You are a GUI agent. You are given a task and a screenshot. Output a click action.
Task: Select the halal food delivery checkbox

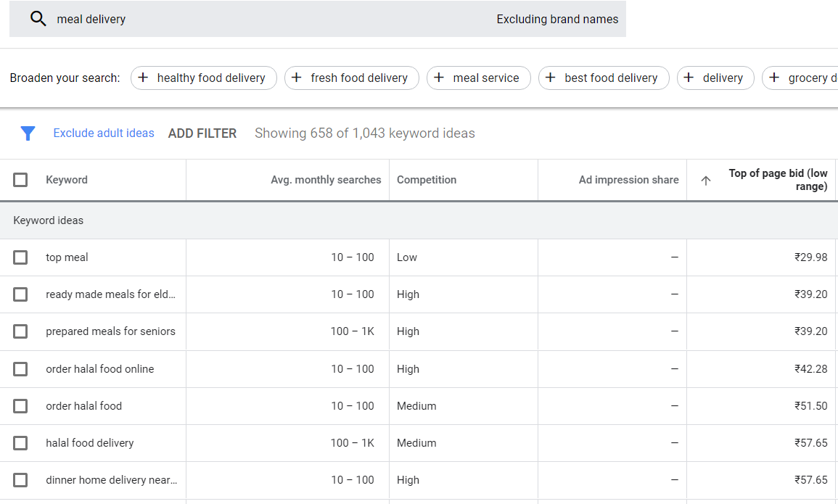point(20,443)
